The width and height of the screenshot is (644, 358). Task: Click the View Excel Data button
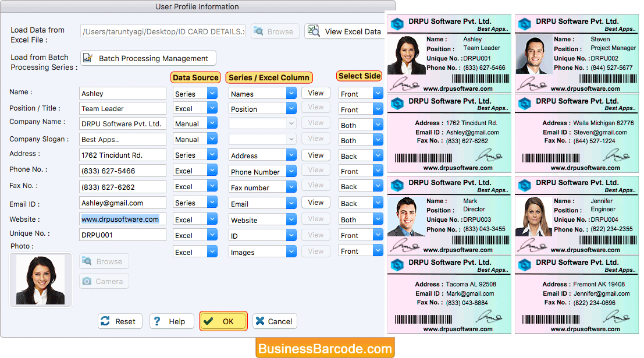[x=344, y=31]
